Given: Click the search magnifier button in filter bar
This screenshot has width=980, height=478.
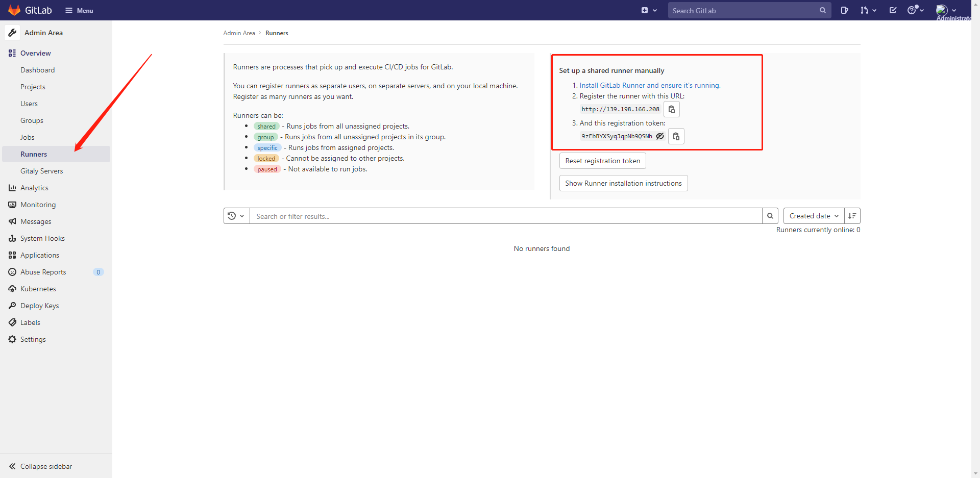Looking at the screenshot, I should point(770,216).
